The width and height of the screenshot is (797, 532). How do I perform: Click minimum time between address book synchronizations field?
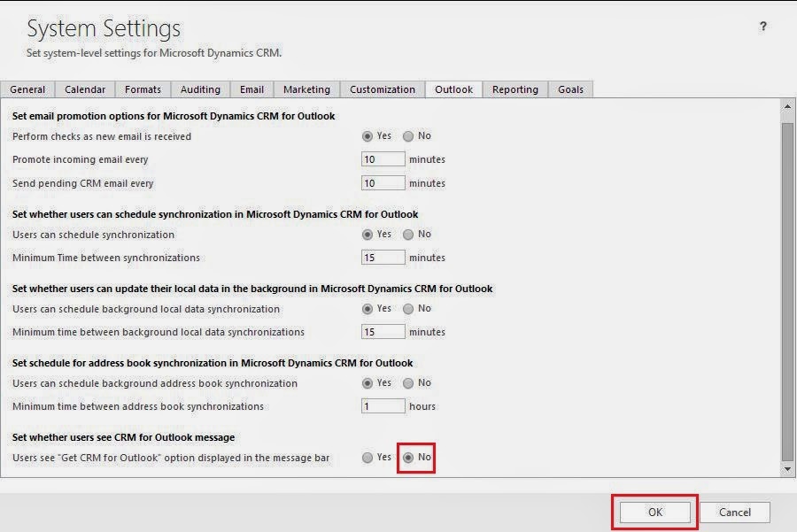click(383, 406)
